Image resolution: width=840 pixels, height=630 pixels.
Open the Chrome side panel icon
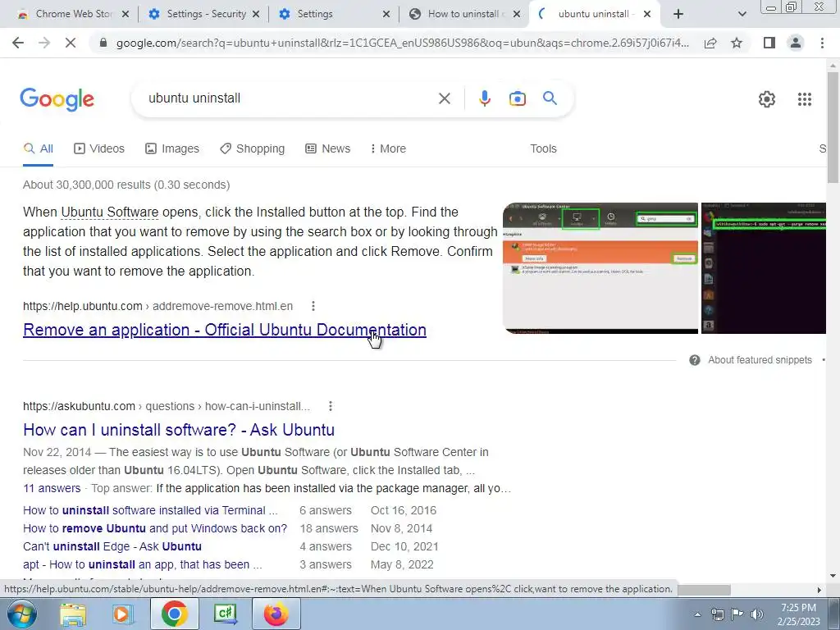tap(769, 43)
